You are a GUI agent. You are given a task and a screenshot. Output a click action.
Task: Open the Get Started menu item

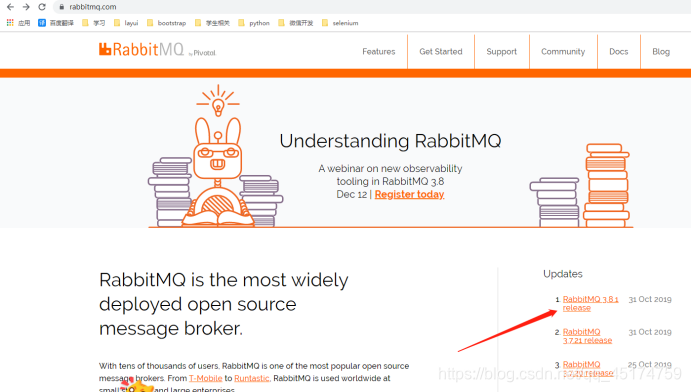coord(441,52)
